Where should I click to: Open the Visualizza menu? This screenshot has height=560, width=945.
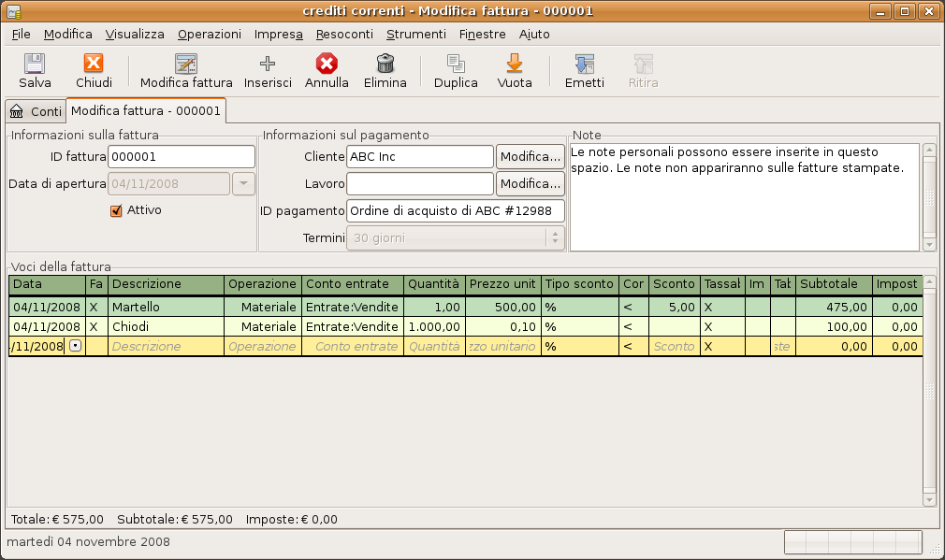135,35
